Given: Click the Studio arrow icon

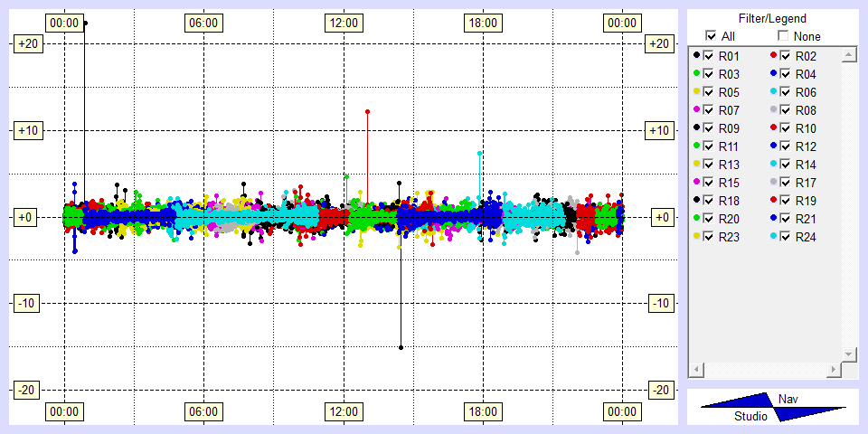Looking at the screenshot, I should [732, 402].
